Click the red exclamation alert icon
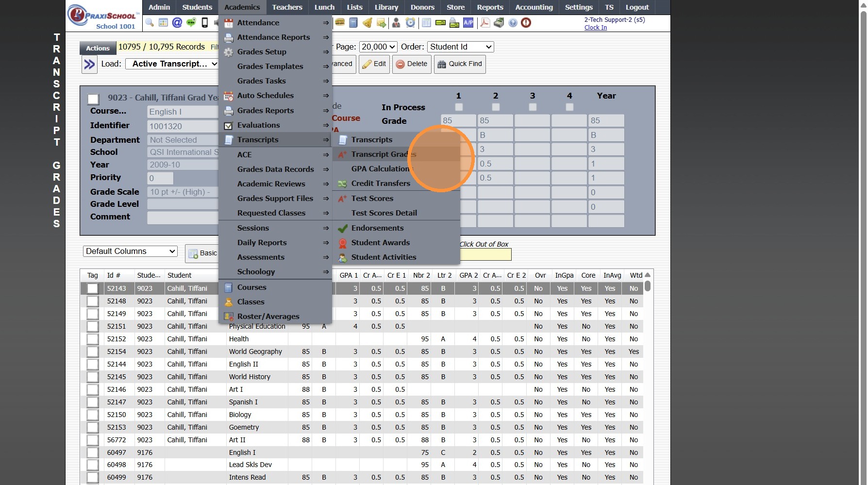This screenshot has width=868, height=485. coord(526,23)
